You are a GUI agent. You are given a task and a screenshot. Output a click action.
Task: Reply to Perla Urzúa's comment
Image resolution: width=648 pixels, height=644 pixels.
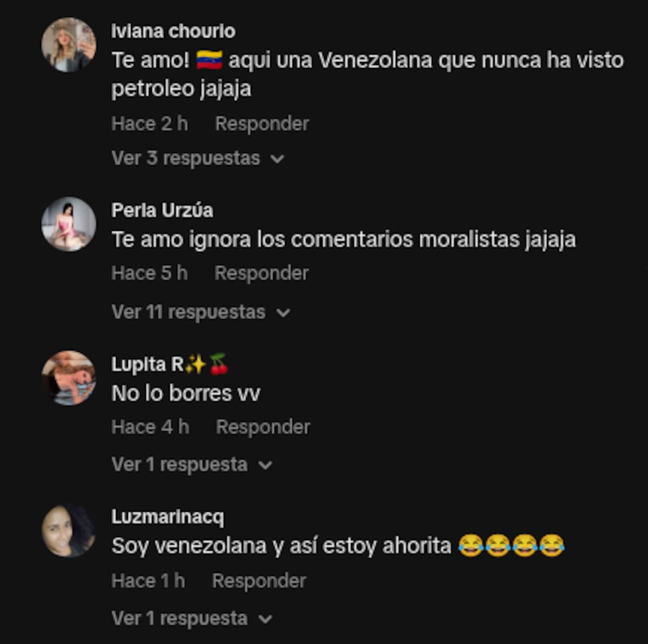(x=261, y=273)
